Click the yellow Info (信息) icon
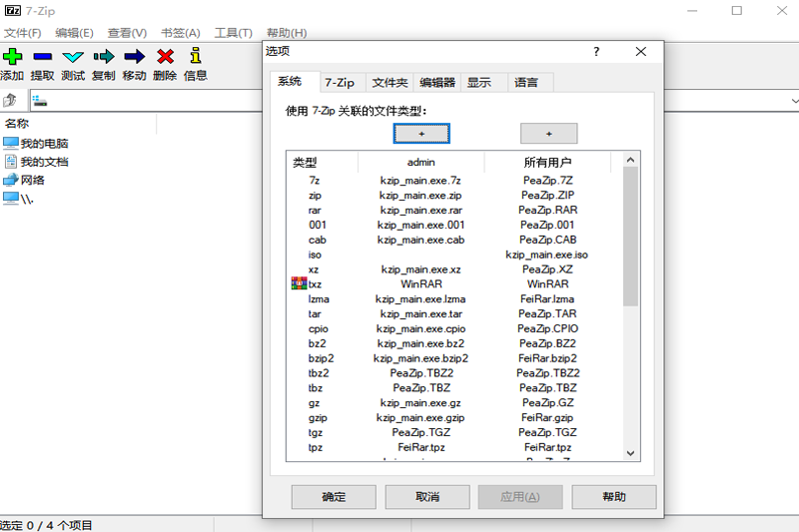The image size is (799, 532). (x=196, y=57)
